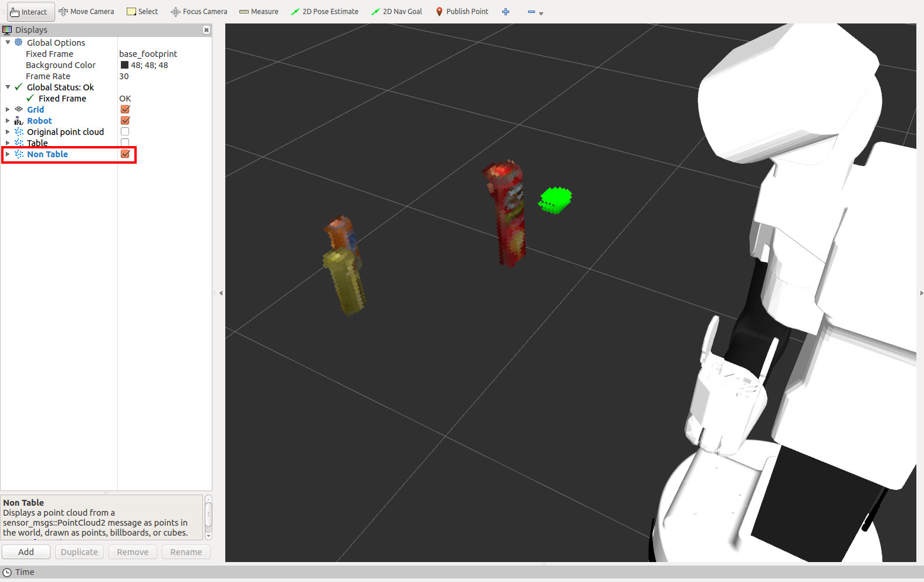Pick the Measure tool
Viewport: 924px width, 582px height.
259,12
